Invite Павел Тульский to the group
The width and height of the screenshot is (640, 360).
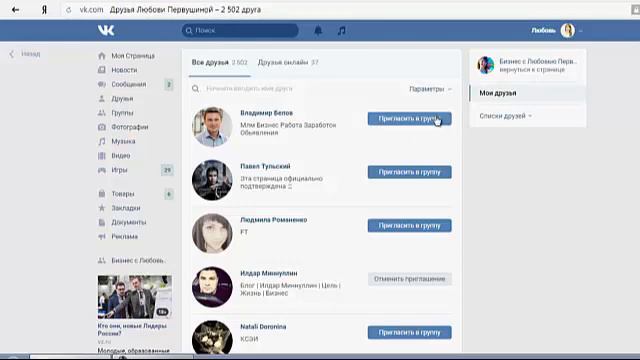tap(409, 172)
